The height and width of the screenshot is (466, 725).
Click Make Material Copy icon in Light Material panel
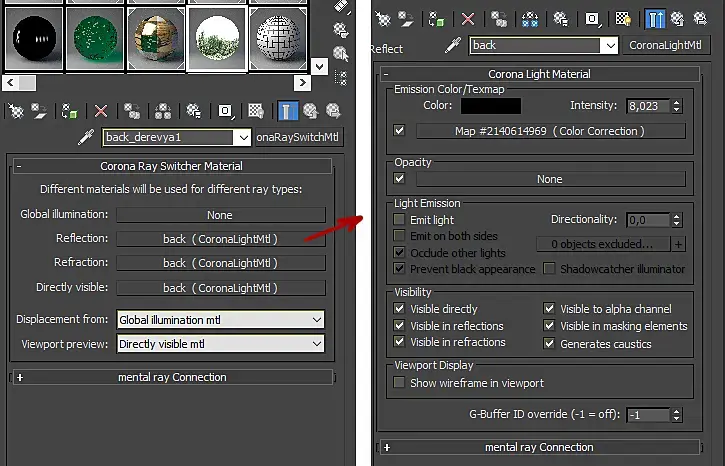pyautogui.click(x=499, y=19)
